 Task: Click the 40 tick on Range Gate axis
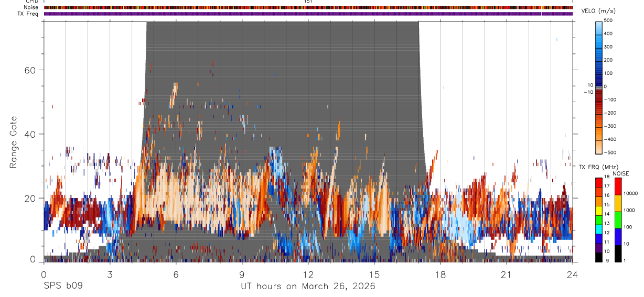30,134
